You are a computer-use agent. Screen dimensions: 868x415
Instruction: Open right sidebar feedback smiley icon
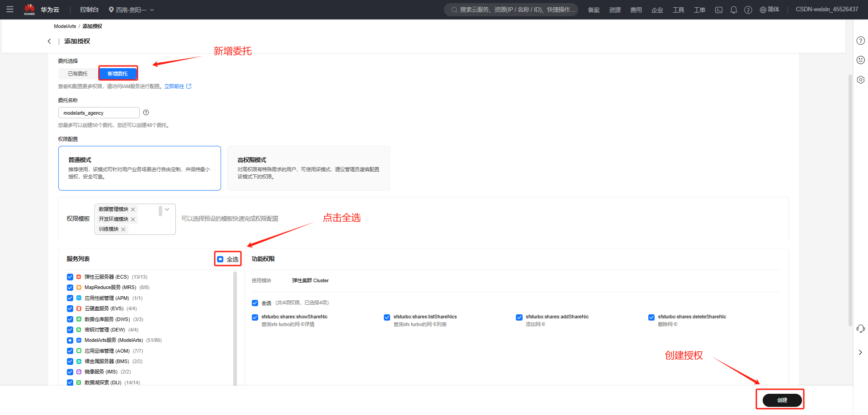[861, 60]
